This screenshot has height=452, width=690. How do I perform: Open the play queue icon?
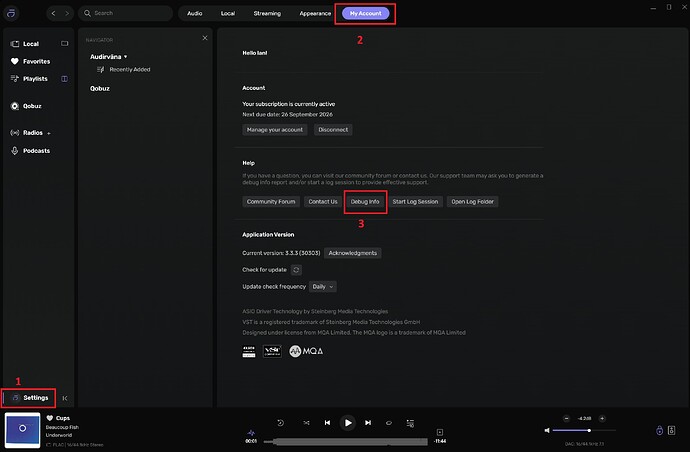(410, 423)
